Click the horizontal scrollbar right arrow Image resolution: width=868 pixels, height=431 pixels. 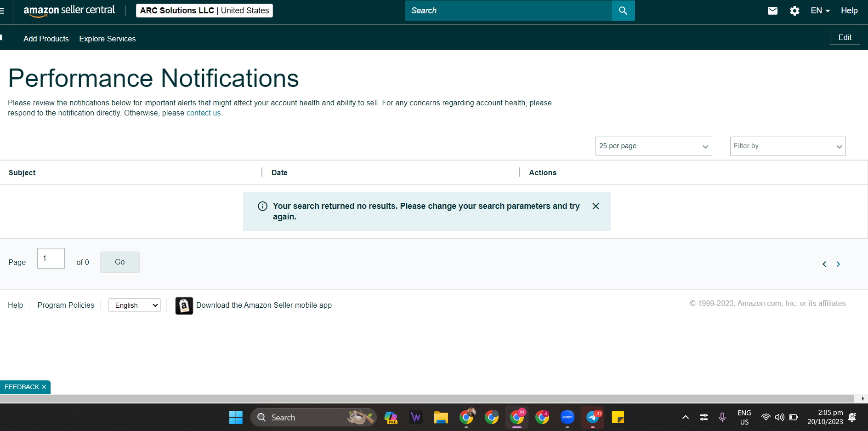862,398
